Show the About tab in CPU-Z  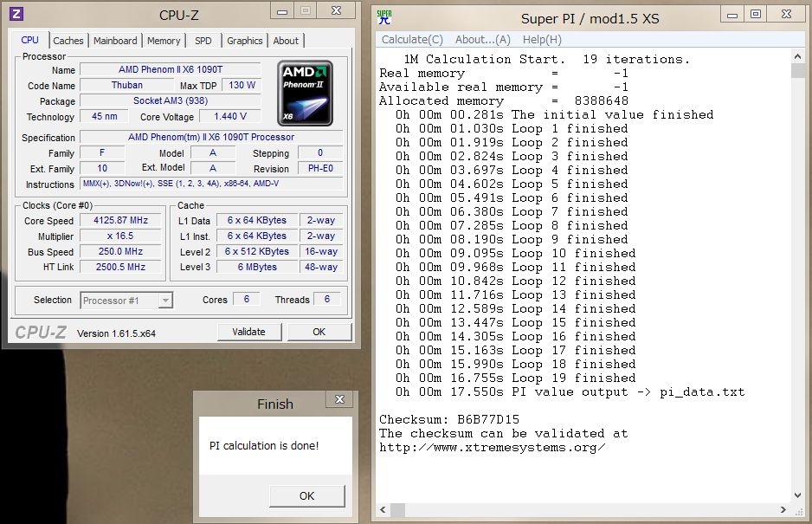286,41
